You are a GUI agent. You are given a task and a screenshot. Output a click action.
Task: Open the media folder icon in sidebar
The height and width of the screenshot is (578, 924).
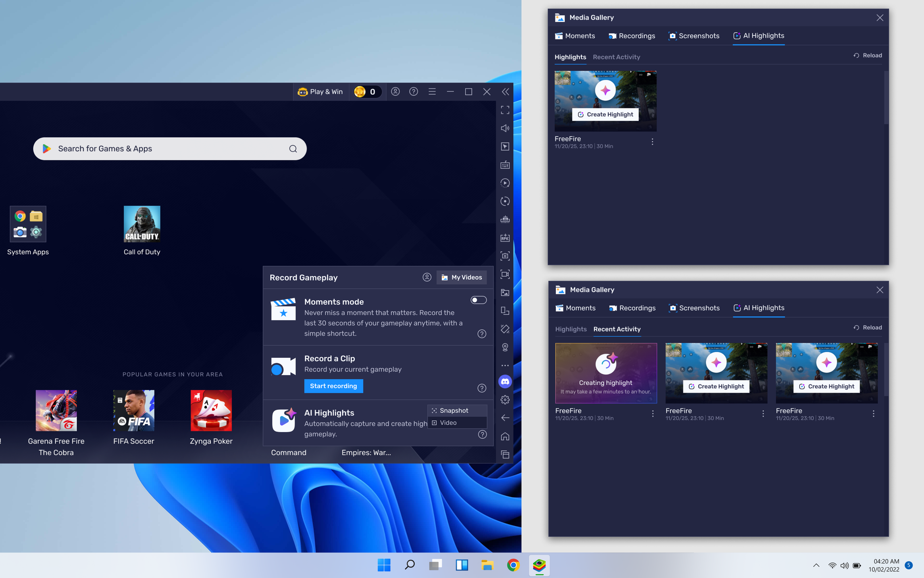click(505, 293)
